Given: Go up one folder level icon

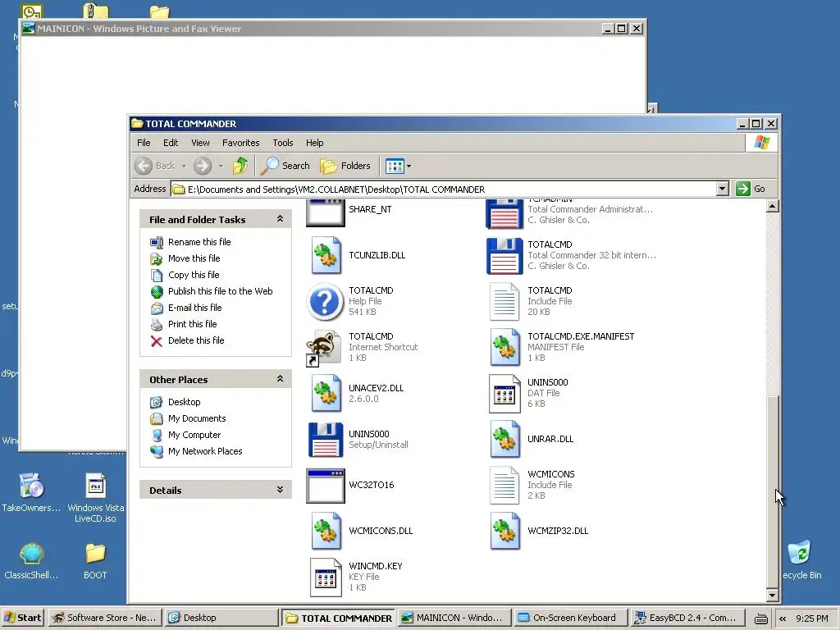Looking at the screenshot, I should (240, 166).
